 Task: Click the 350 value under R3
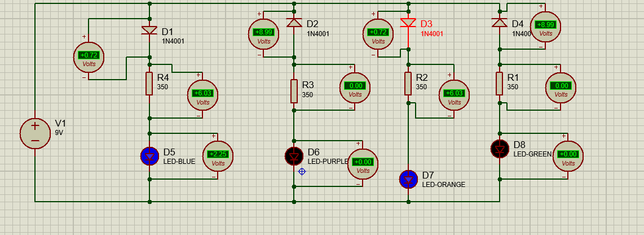308,95
